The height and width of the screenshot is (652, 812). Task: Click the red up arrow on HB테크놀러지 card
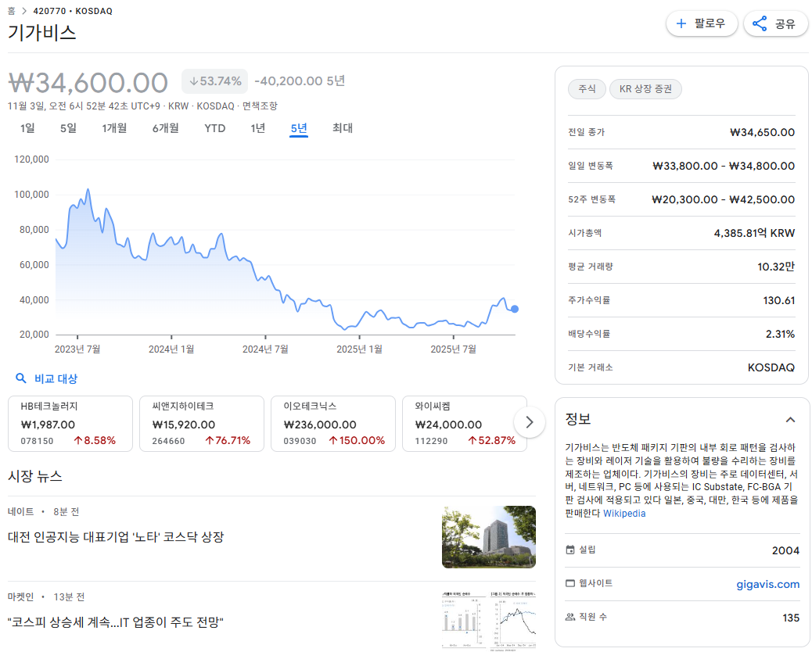click(x=77, y=440)
